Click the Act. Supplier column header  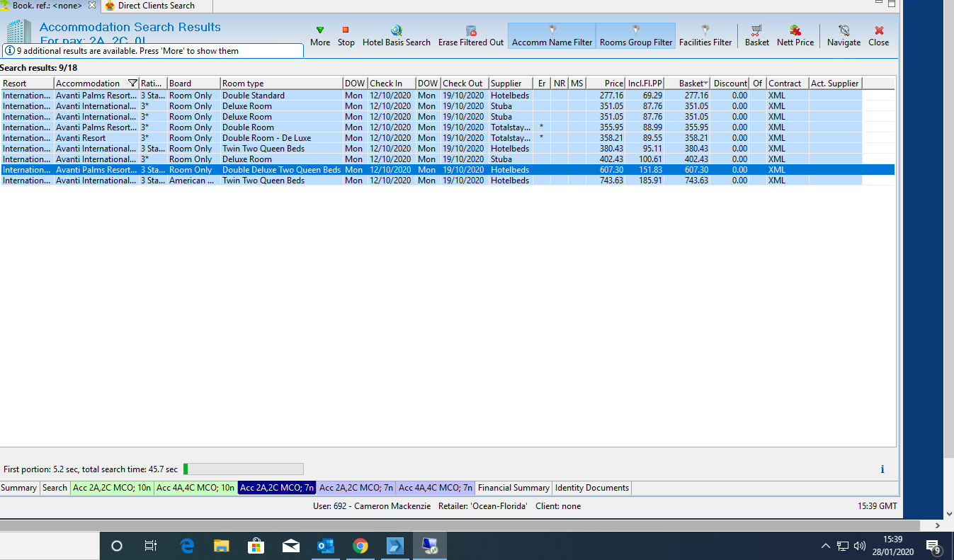point(835,84)
